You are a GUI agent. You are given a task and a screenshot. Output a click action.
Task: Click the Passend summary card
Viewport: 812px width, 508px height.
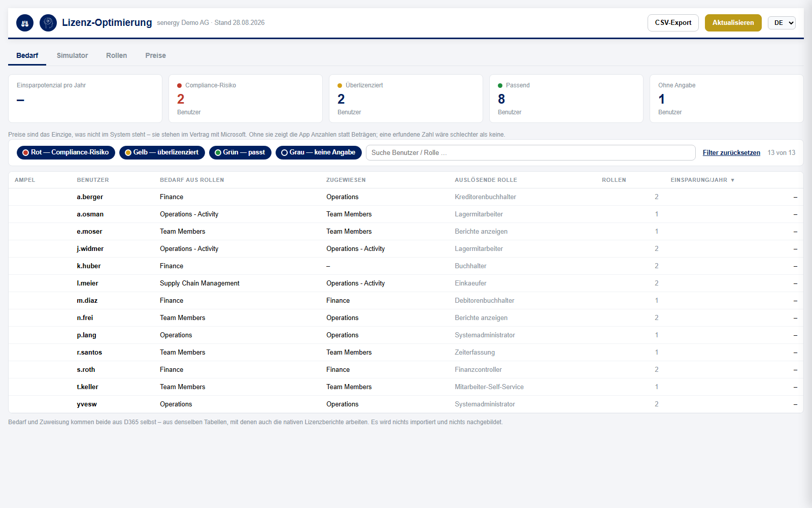click(x=566, y=99)
